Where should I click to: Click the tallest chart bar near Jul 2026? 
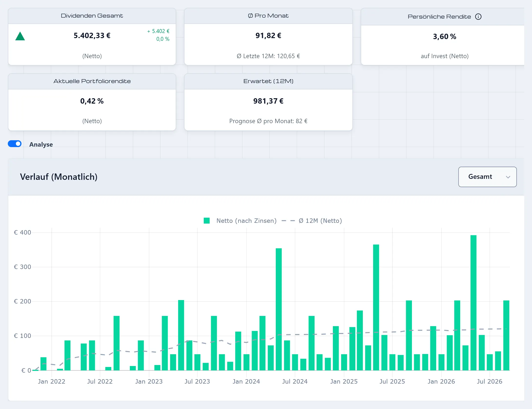coord(473,303)
